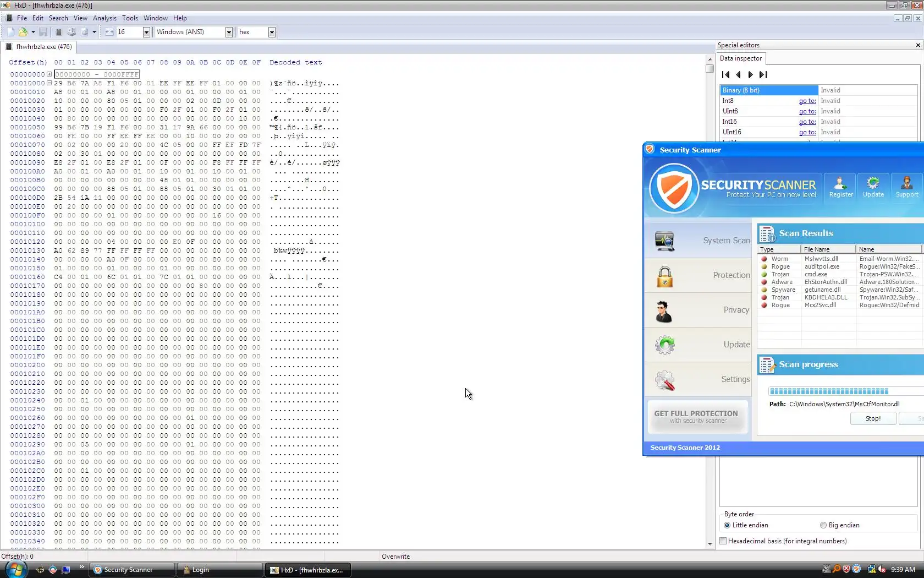Screen dimensions: 924x578
Task: Open the Search menu
Action: 58,18
